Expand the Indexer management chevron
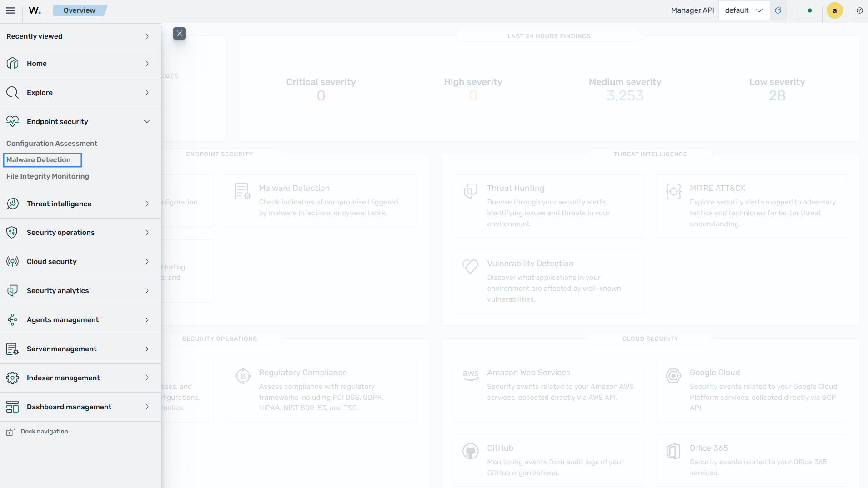The width and height of the screenshot is (868, 488). click(147, 378)
